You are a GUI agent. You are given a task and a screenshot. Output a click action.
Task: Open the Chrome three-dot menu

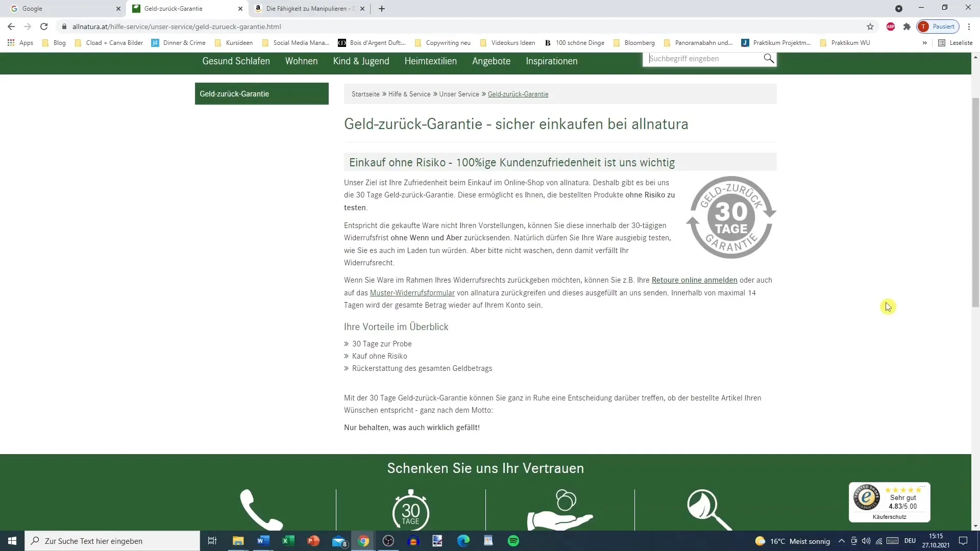point(969,27)
